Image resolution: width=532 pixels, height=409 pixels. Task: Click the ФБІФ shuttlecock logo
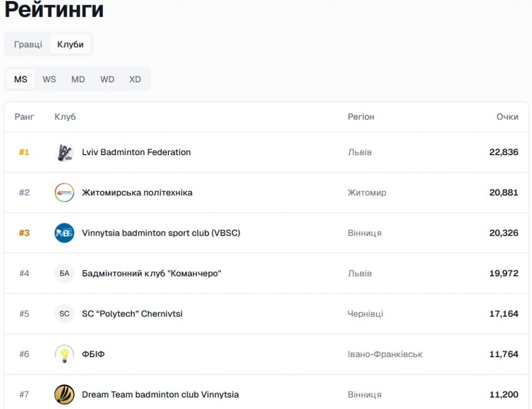coord(64,355)
